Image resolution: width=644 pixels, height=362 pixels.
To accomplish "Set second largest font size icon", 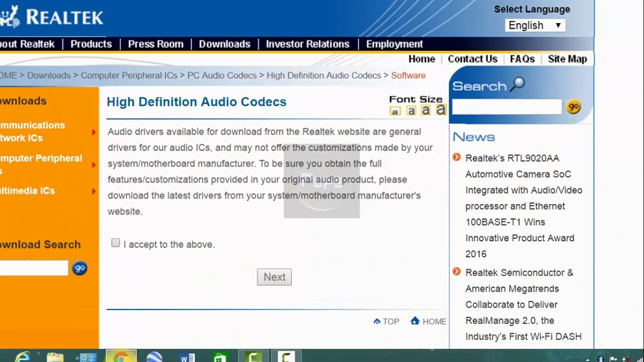I will click(426, 110).
